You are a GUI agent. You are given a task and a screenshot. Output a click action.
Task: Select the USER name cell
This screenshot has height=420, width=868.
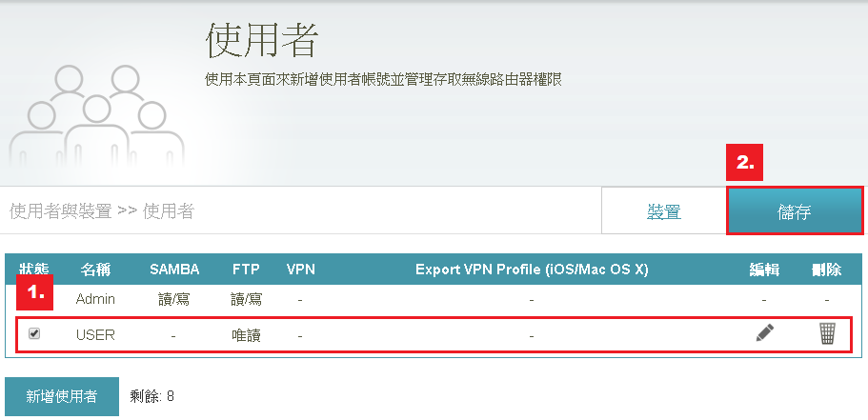pyautogui.click(x=95, y=335)
